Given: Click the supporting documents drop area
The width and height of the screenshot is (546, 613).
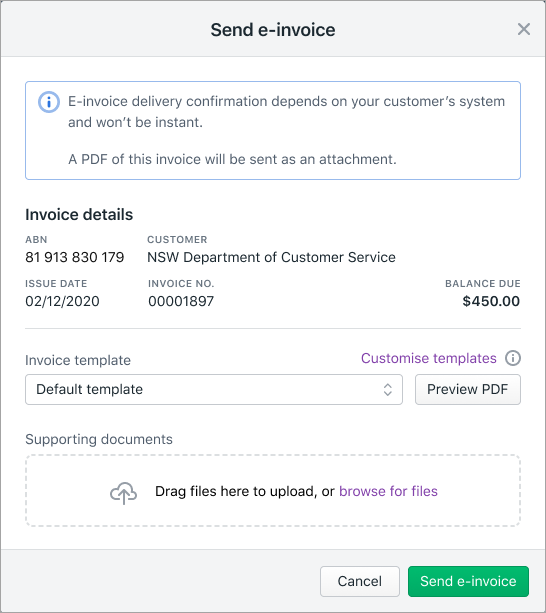Looking at the screenshot, I should [x=273, y=491].
